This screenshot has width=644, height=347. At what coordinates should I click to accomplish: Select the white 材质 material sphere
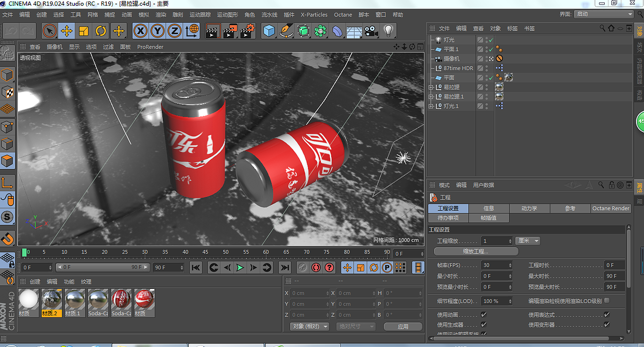(28, 303)
